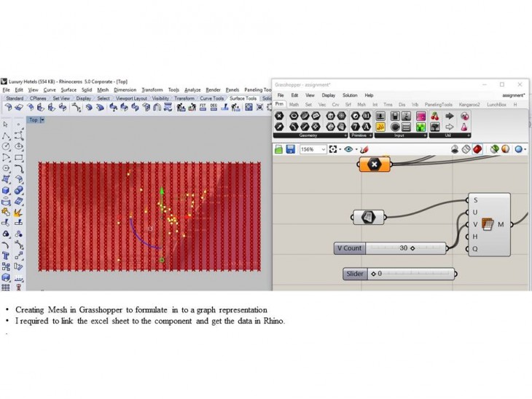
Task: Click the mesh parameter component on canvas
Action: (368, 217)
